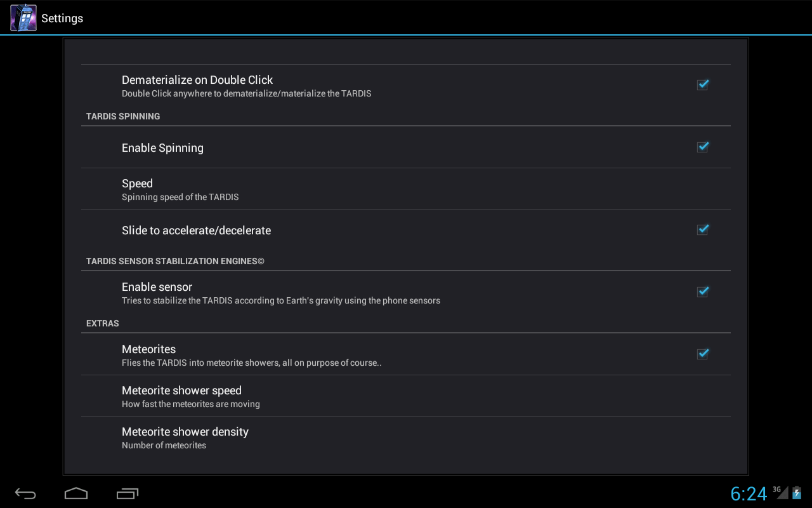Open Meteorite shower density setting
This screenshot has width=812, height=508.
[x=406, y=437]
